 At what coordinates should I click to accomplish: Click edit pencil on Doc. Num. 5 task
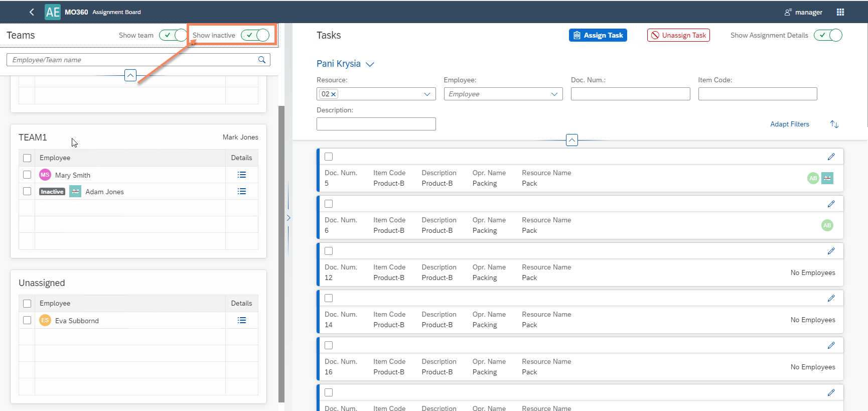[x=831, y=157]
